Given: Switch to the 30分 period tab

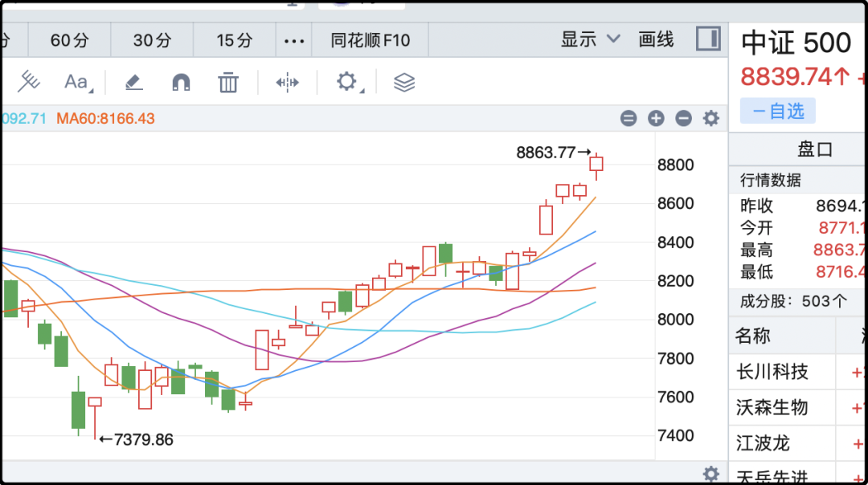Looking at the screenshot, I should pyautogui.click(x=152, y=40).
